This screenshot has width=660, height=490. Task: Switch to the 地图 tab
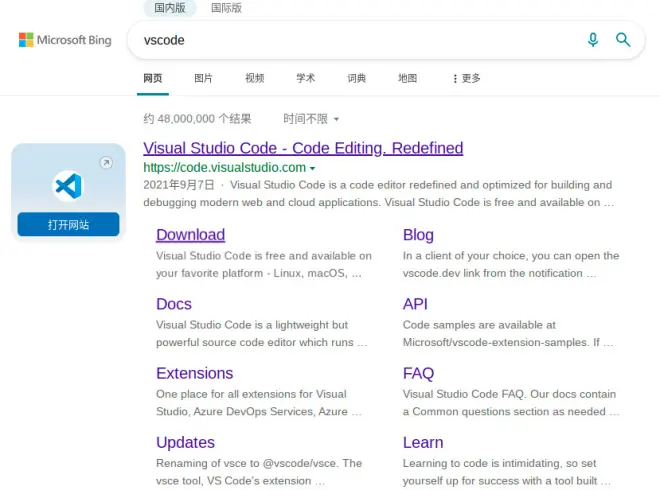pyautogui.click(x=407, y=78)
